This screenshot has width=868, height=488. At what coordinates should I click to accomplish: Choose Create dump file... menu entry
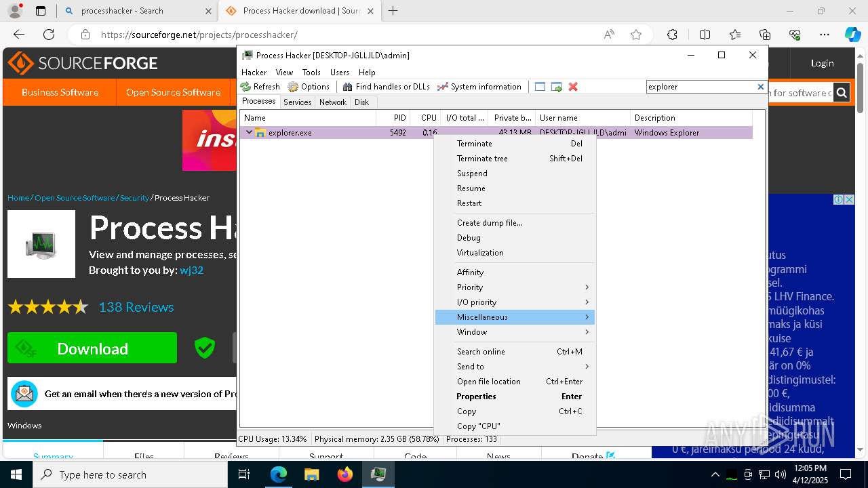[x=515, y=223]
